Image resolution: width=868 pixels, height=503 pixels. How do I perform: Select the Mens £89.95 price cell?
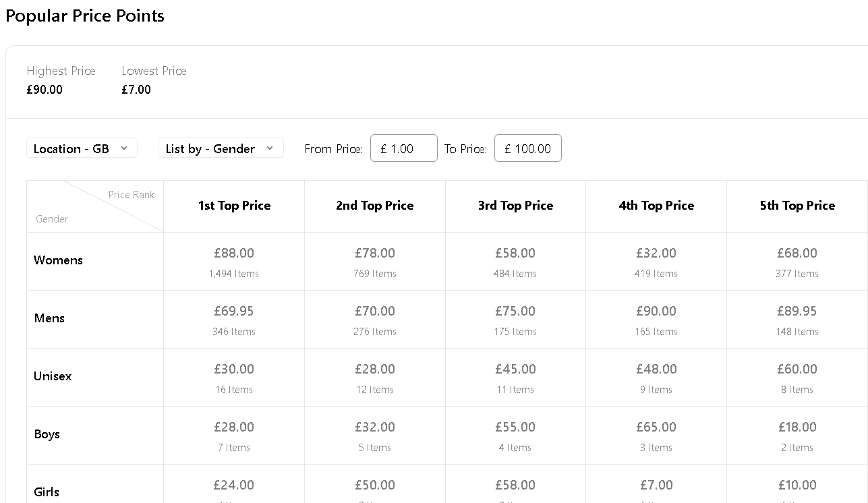click(x=797, y=320)
